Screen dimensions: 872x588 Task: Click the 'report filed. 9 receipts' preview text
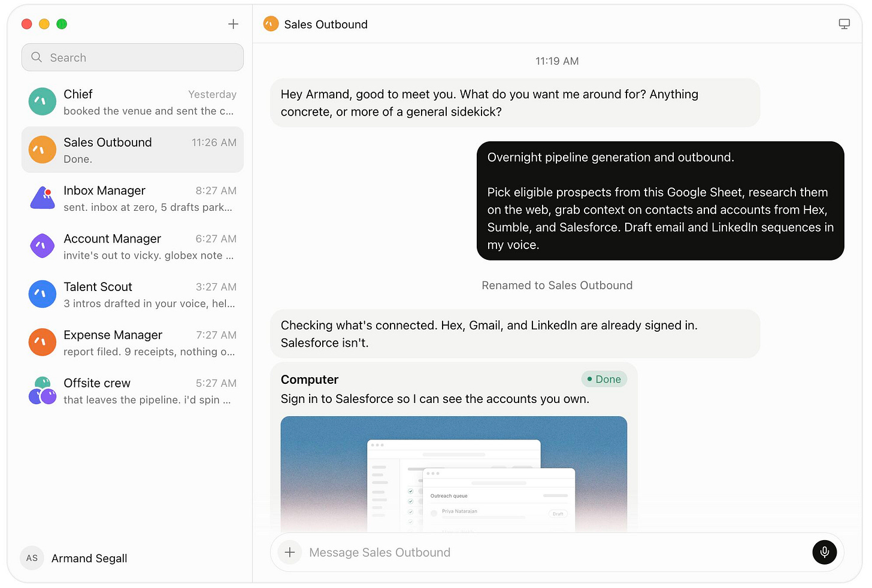[149, 352]
